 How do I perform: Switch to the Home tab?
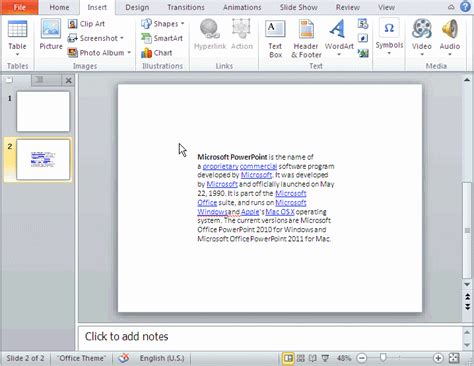pos(59,7)
